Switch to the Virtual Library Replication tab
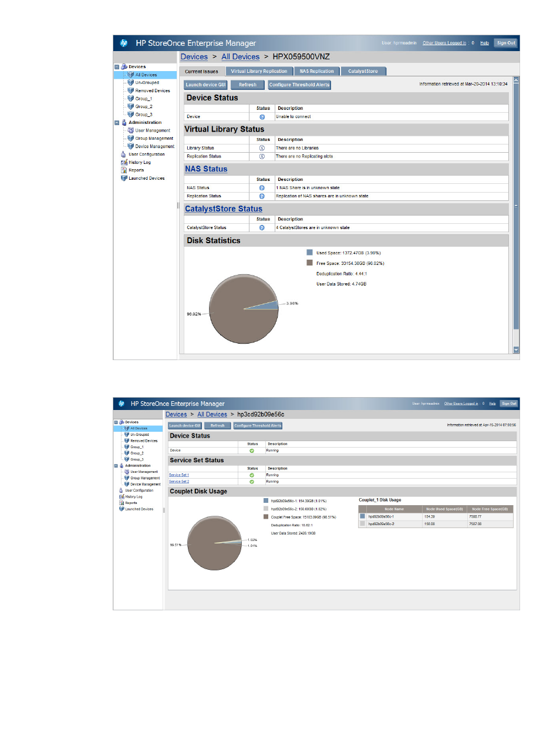Viewport: 560px width, 746px height. click(x=259, y=71)
